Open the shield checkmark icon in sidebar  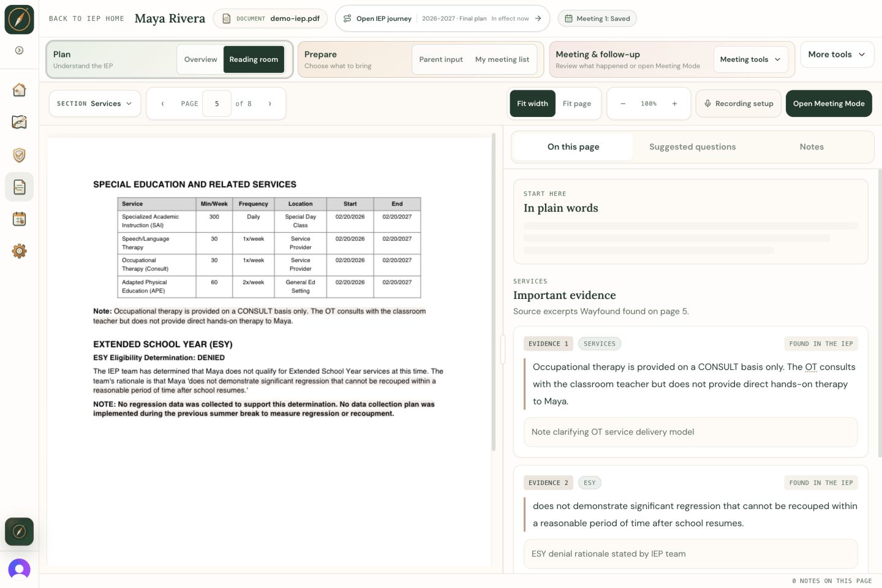[x=19, y=155]
